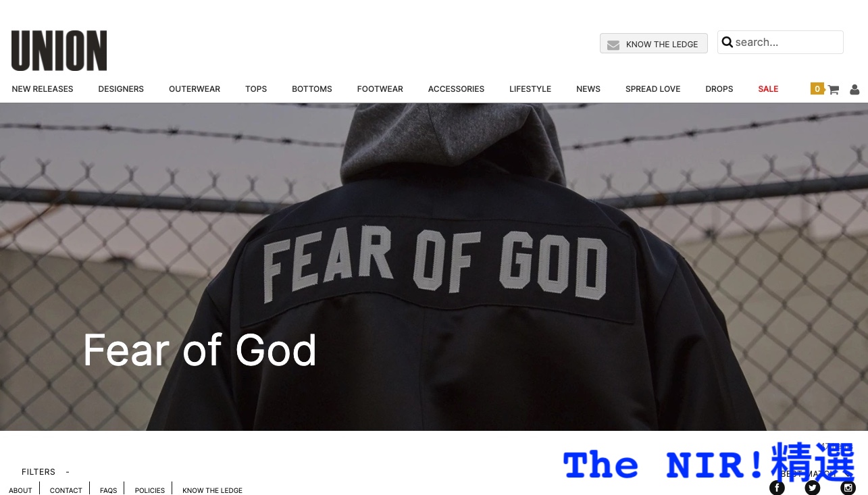Image resolution: width=868 pixels, height=495 pixels.
Task: Open the user account icon
Action: (x=854, y=89)
